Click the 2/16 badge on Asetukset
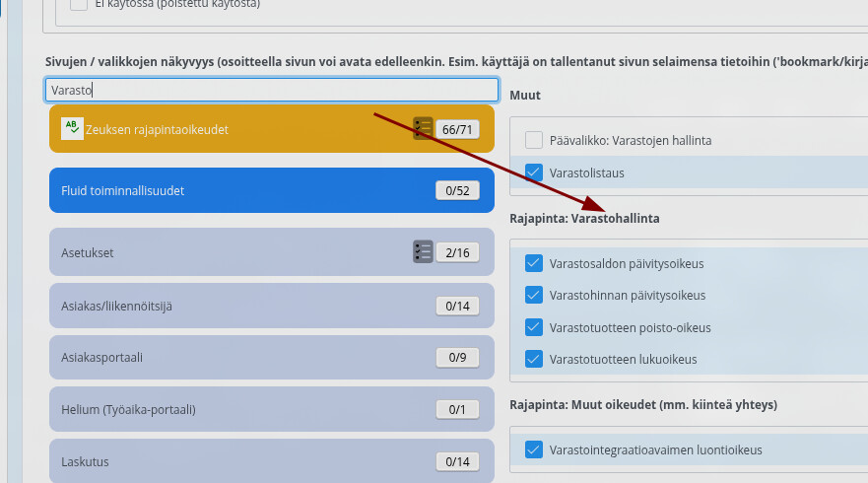 click(x=457, y=252)
